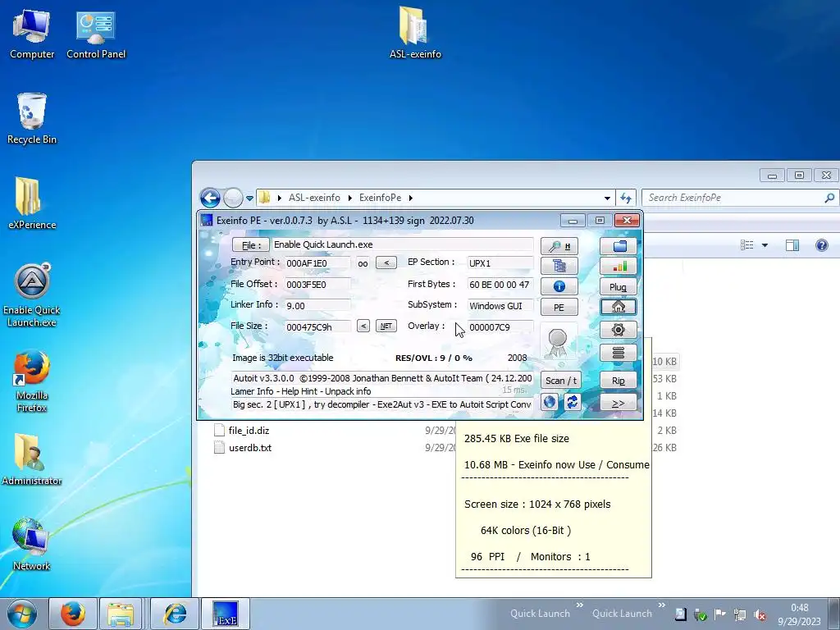This screenshot has height=630, width=840.
Task: Open Firefox from the taskbar
Action: [73, 614]
